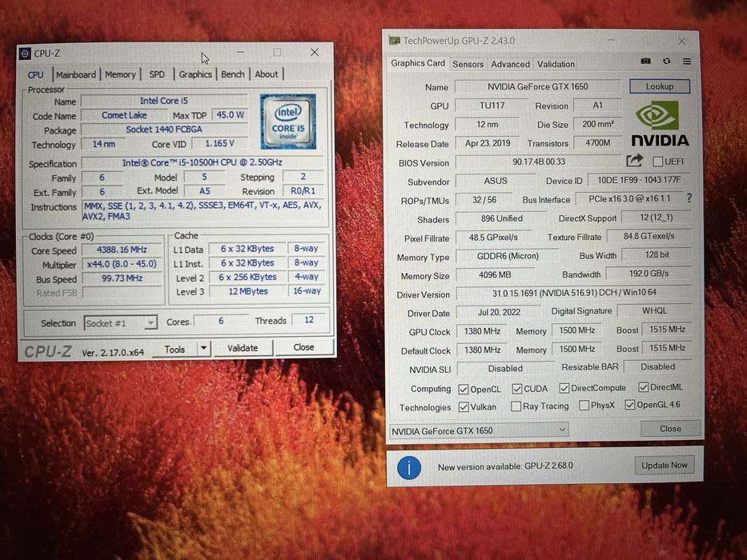Click the GPU Name field NVIDIA GeForce GTX 1650
The height and width of the screenshot is (560, 747).
coord(538,86)
